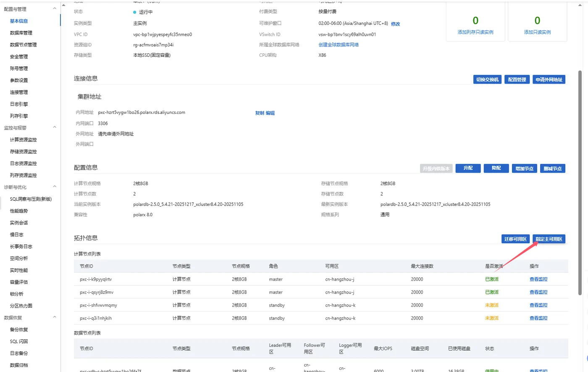Click the 降配 button
This screenshot has width=588, height=372.
(496, 168)
